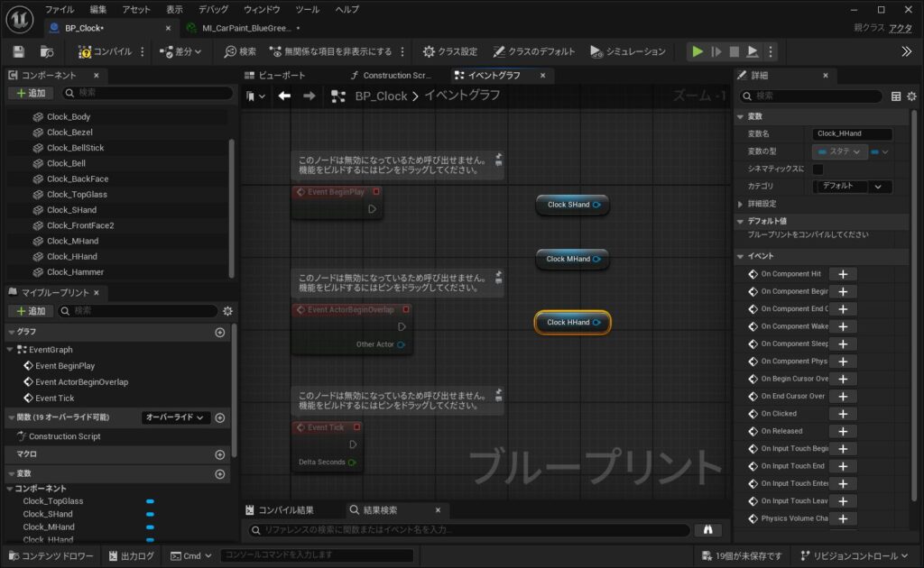The width and height of the screenshot is (924, 568).
Task: Open Class Settings from the toolbar
Action: [449, 51]
